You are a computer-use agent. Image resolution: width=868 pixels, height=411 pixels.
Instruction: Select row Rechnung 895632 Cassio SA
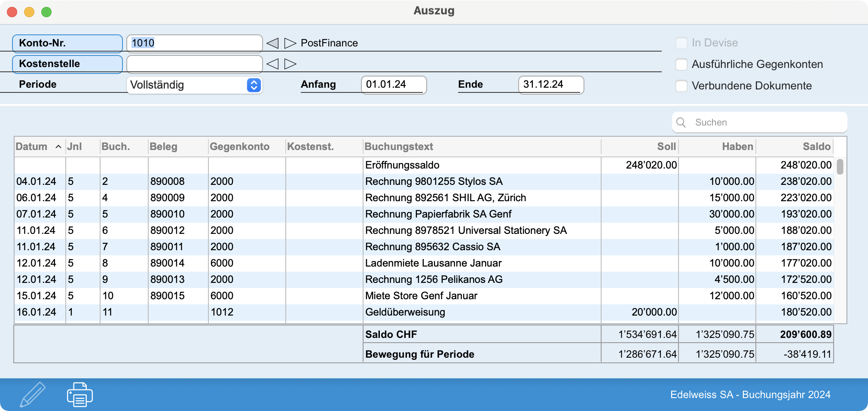coord(424,247)
